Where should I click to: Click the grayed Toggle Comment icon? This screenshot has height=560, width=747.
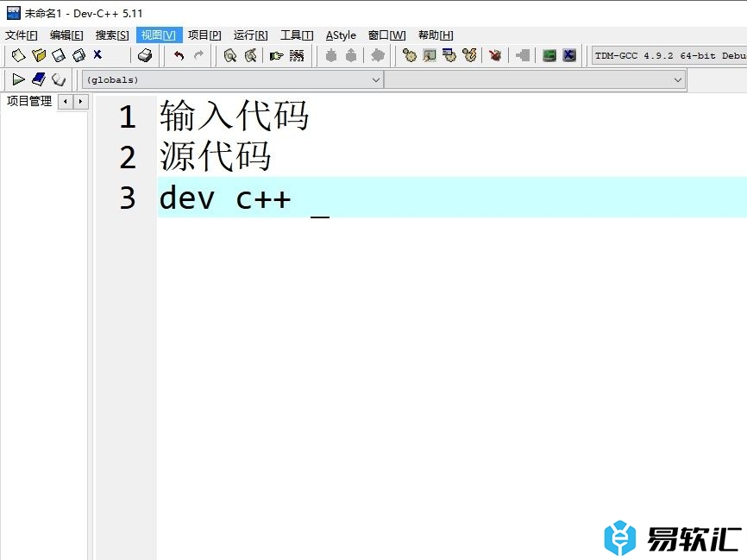tap(377, 56)
